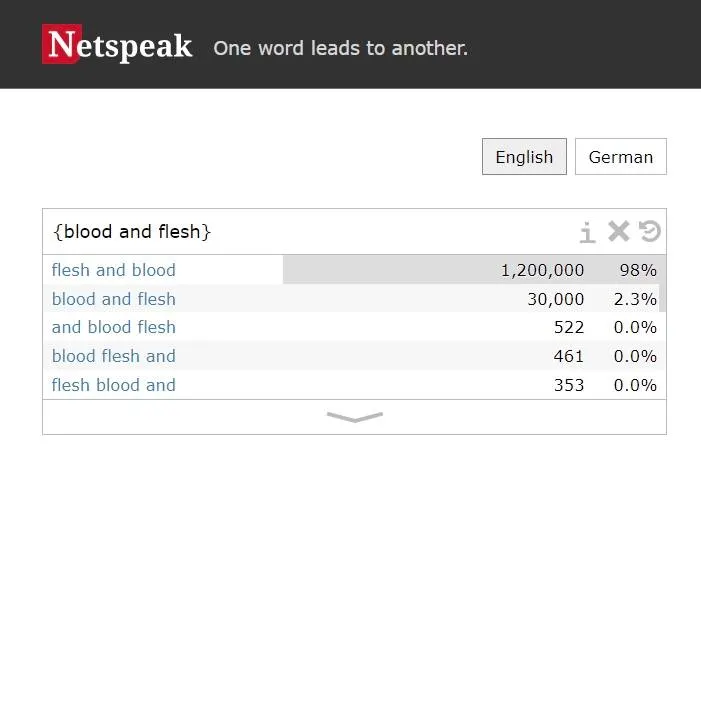Screen dimensions: 701x701
Task: Clear the search query with X icon
Action: 619,232
